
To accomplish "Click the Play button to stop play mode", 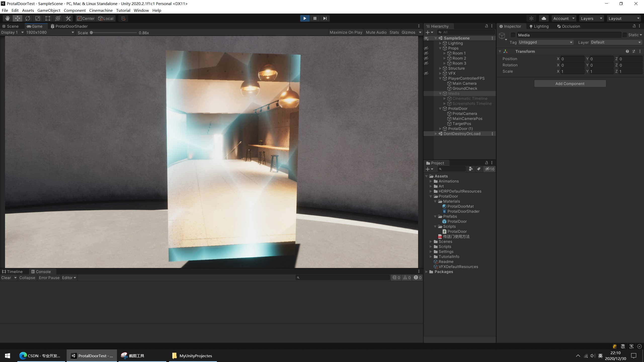I will click(305, 18).
